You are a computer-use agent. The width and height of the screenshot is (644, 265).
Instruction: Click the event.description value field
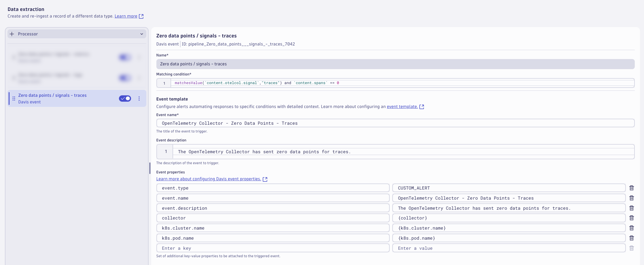pos(509,208)
